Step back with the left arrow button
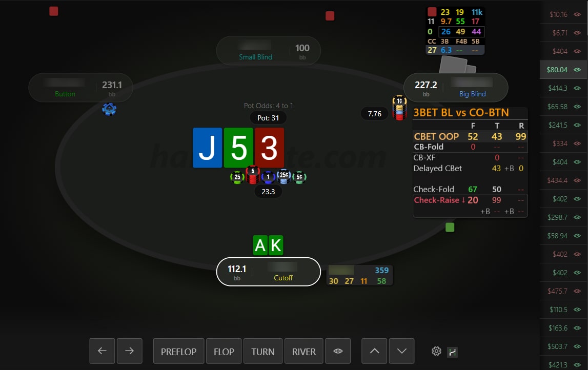The image size is (588, 370). coord(102,351)
